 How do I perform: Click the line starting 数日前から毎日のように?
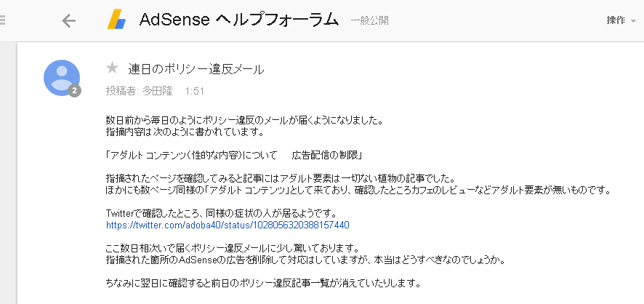(x=244, y=121)
